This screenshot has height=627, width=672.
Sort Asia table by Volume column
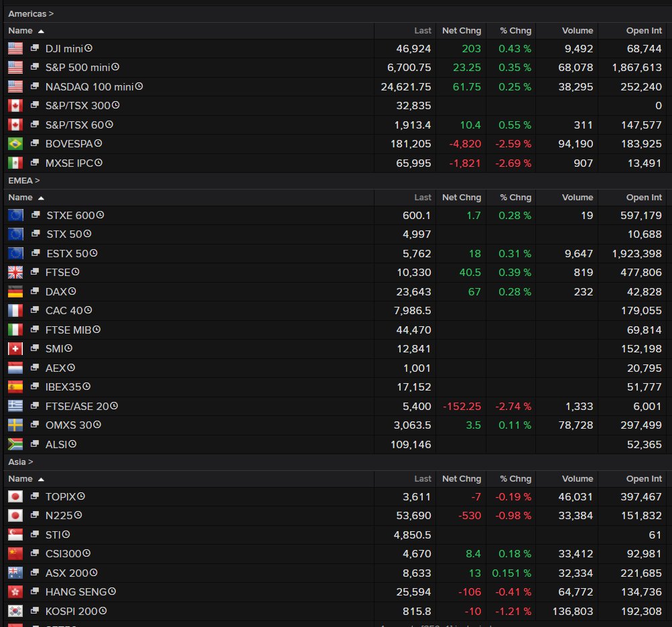(x=578, y=478)
